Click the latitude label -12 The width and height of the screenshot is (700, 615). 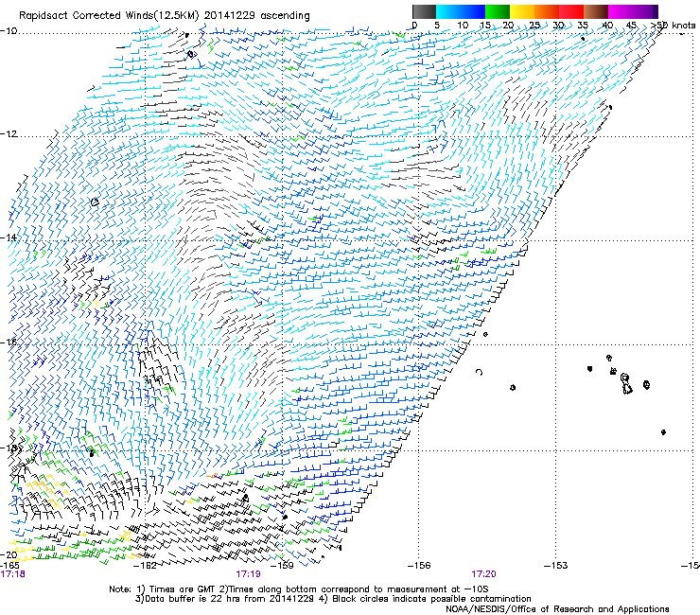[9, 134]
